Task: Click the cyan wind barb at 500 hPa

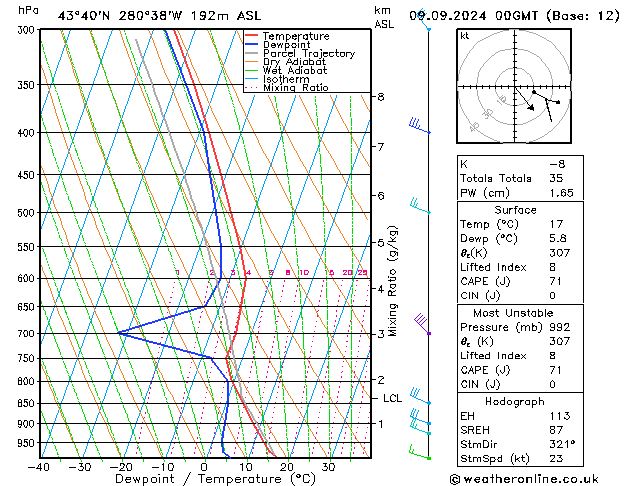Action: click(x=420, y=206)
